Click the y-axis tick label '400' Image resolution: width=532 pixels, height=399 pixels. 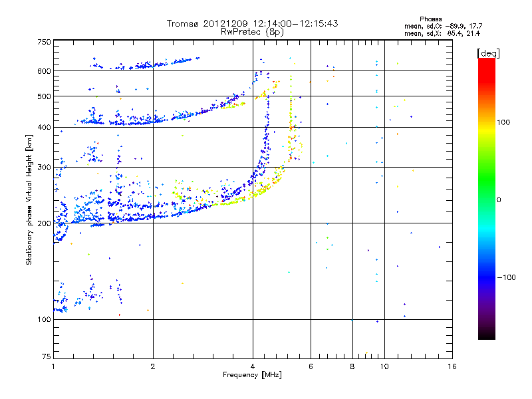pos(44,128)
